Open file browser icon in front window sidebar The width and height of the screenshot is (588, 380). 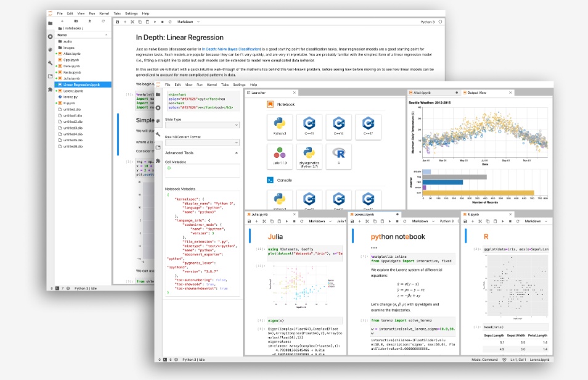(158, 94)
